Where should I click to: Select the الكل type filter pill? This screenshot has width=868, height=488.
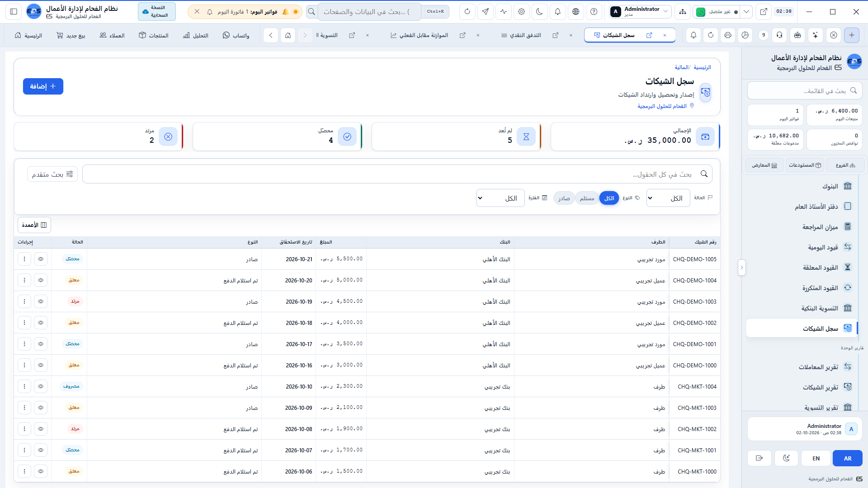[x=609, y=198]
